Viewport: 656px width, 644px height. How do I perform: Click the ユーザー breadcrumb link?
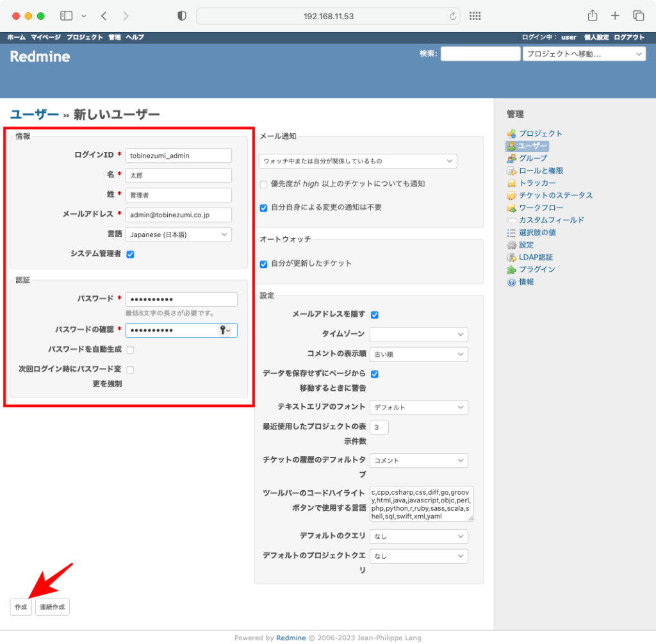[x=35, y=114]
